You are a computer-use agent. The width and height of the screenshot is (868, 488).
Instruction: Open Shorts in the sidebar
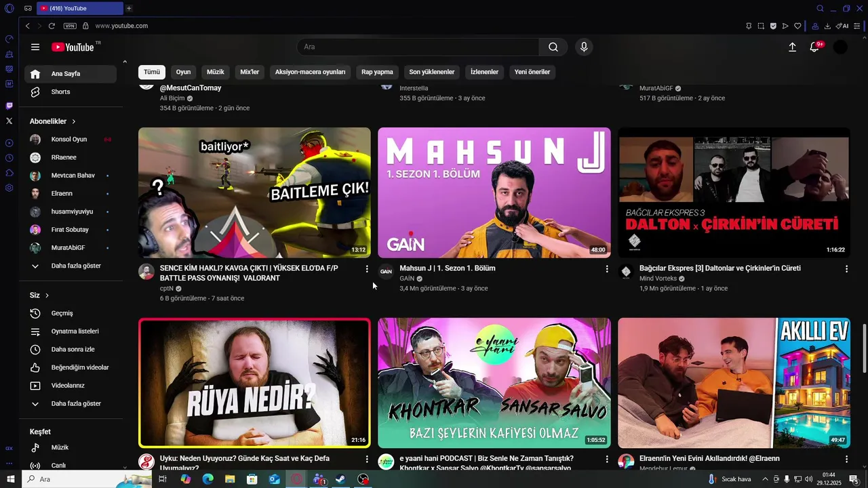point(71,91)
